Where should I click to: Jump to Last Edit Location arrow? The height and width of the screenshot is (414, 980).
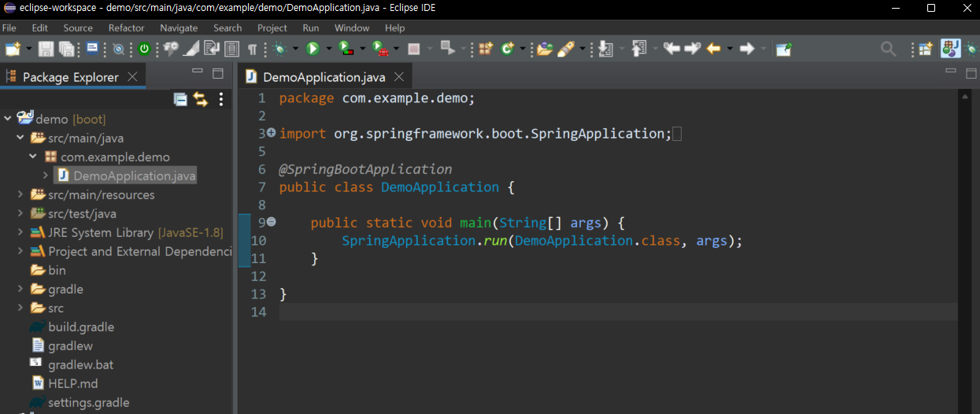tap(671, 49)
